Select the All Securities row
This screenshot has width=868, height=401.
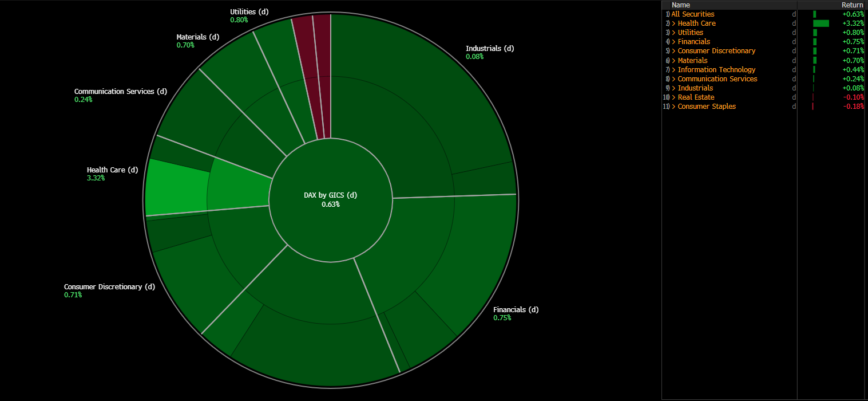pyautogui.click(x=692, y=14)
